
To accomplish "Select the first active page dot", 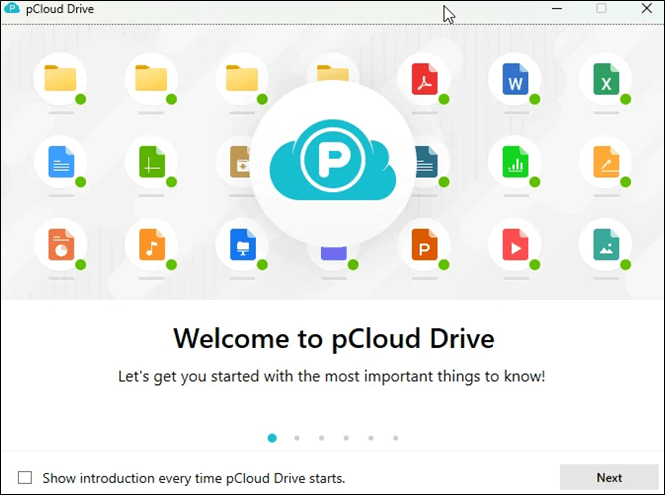I will coord(272,438).
